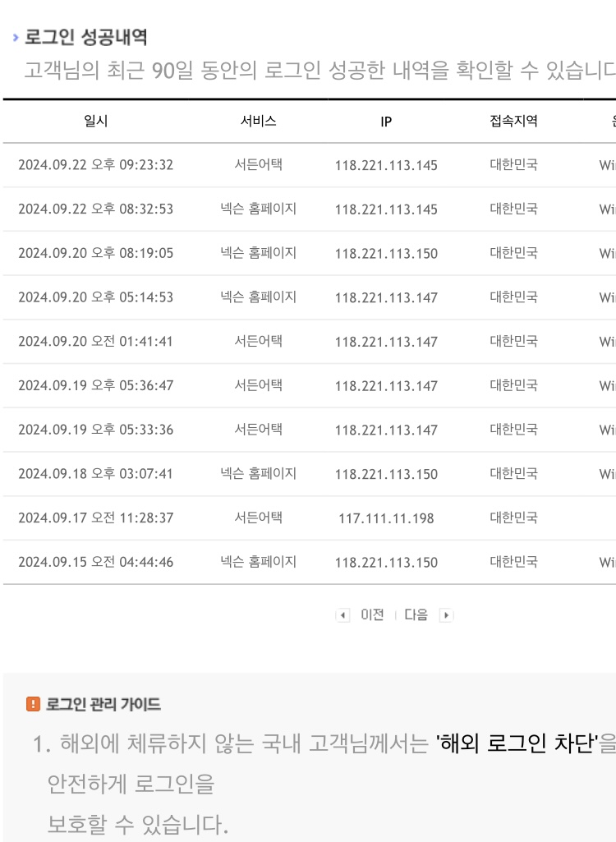This screenshot has width=616, height=842.
Task: Click 넥슨 홈페이지 in the 2024.09.15 row
Action: pos(258,563)
